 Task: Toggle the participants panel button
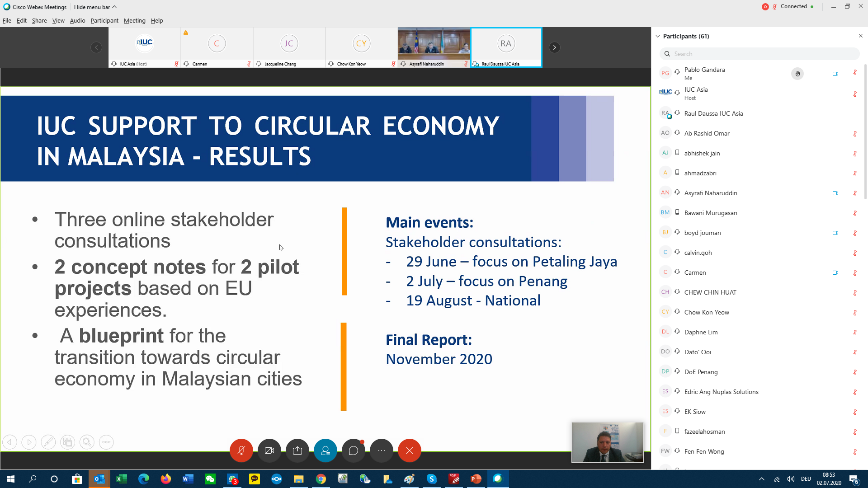pyautogui.click(x=325, y=450)
